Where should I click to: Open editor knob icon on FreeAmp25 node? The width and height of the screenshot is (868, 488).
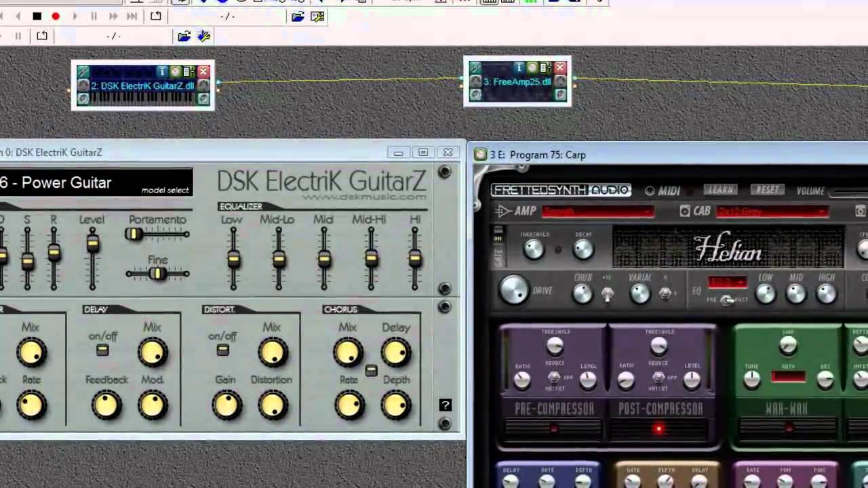click(532, 67)
